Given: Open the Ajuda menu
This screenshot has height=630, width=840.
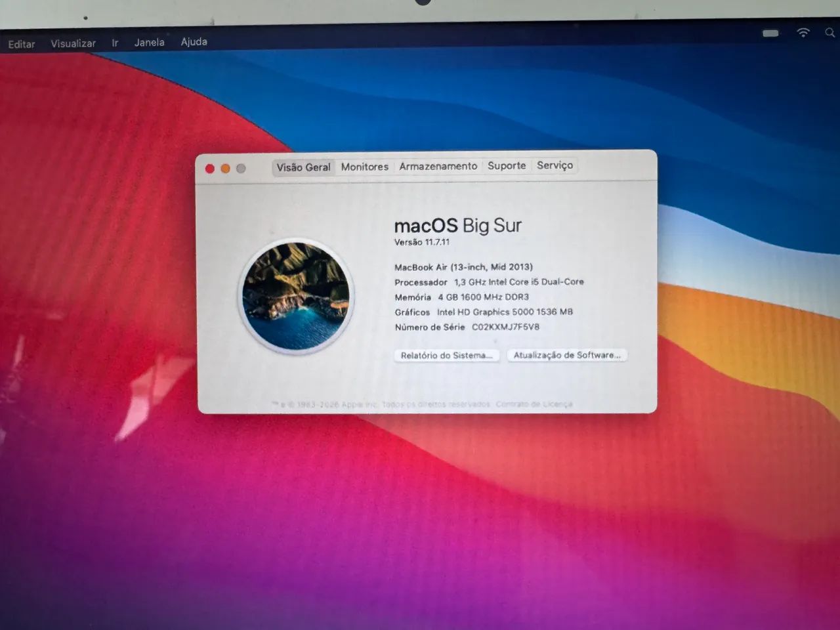Looking at the screenshot, I should [194, 41].
